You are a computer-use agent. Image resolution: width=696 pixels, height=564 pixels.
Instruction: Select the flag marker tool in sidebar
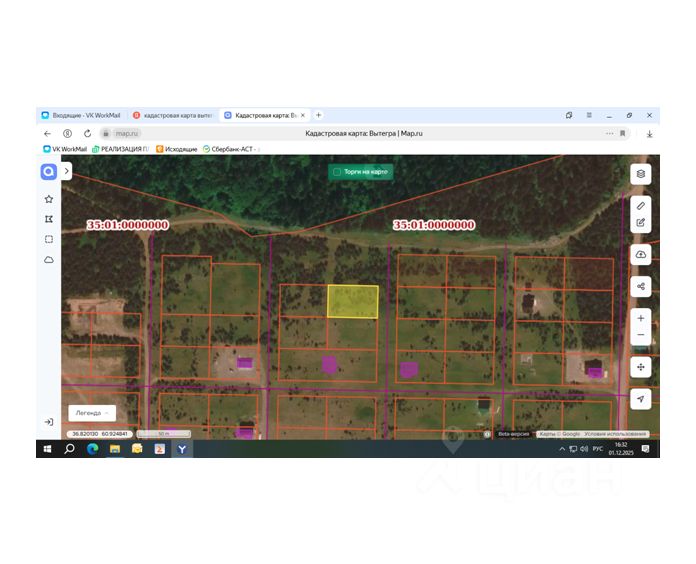(49, 219)
